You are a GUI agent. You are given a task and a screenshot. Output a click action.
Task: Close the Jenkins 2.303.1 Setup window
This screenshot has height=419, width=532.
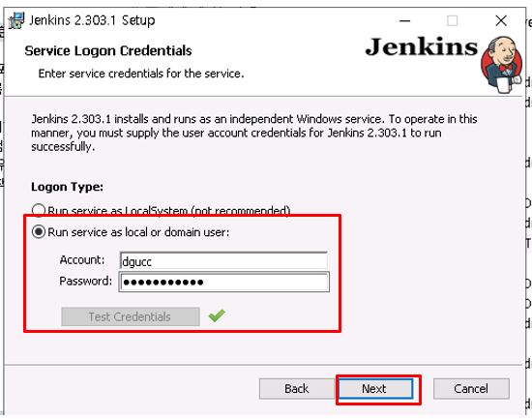coord(501,20)
